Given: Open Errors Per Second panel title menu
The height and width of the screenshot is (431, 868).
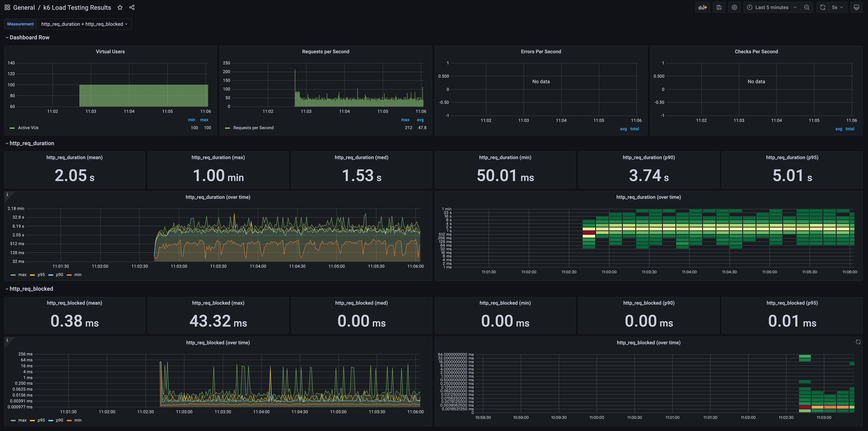Looking at the screenshot, I should click(x=541, y=52).
